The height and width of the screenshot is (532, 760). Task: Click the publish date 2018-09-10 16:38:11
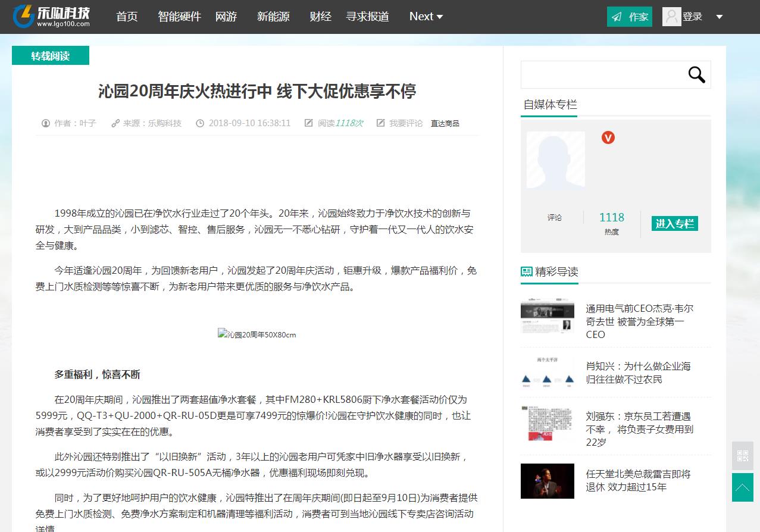point(249,123)
